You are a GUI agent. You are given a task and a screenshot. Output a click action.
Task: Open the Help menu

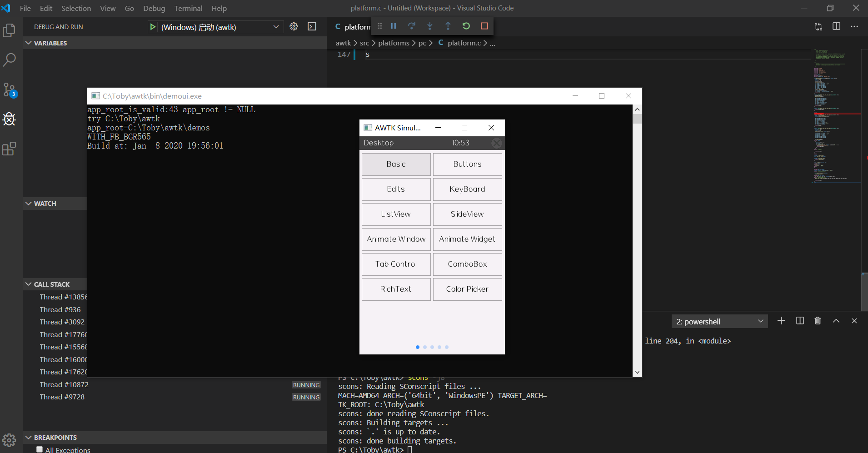point(219,8)
